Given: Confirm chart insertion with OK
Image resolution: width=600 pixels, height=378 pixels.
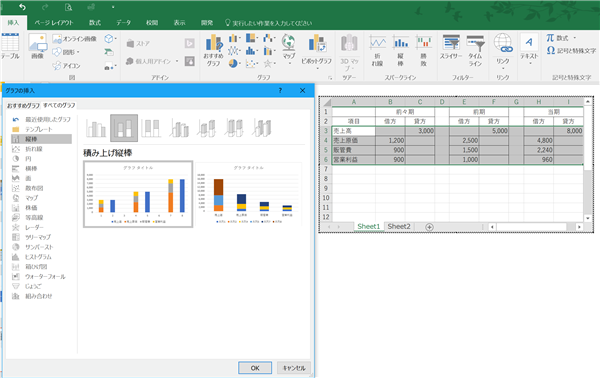Looking at the screenshot, I should [x=255, y=368].
